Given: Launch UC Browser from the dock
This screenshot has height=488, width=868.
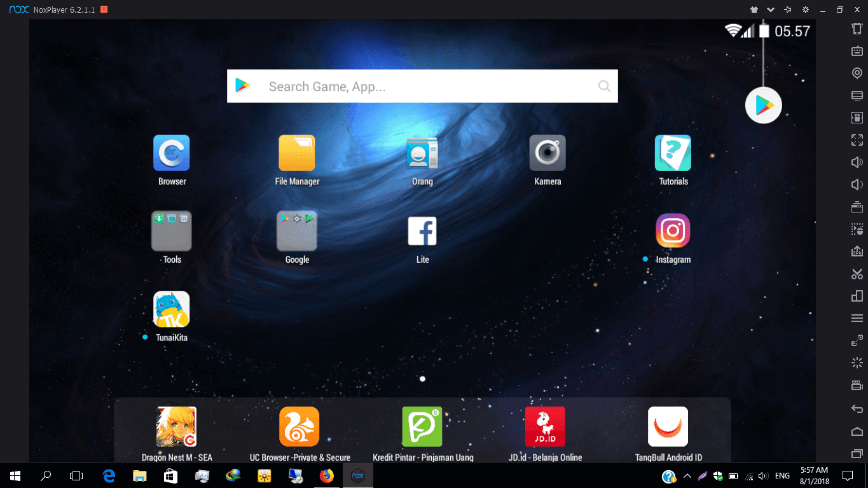Looking at the screenshot, I should (x=299, y=427).
